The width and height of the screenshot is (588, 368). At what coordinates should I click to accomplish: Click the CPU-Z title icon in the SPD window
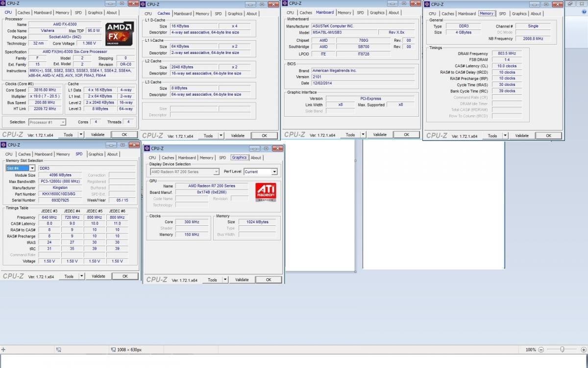[4, 145]
